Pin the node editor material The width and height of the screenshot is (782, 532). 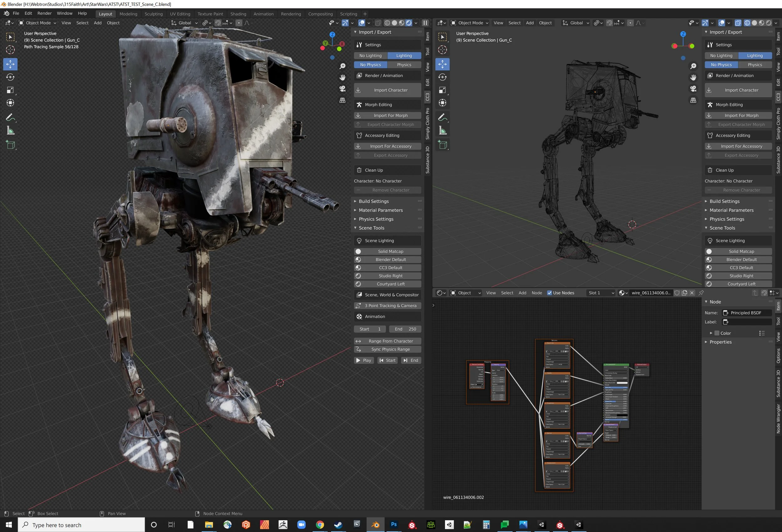pos(701,293)
